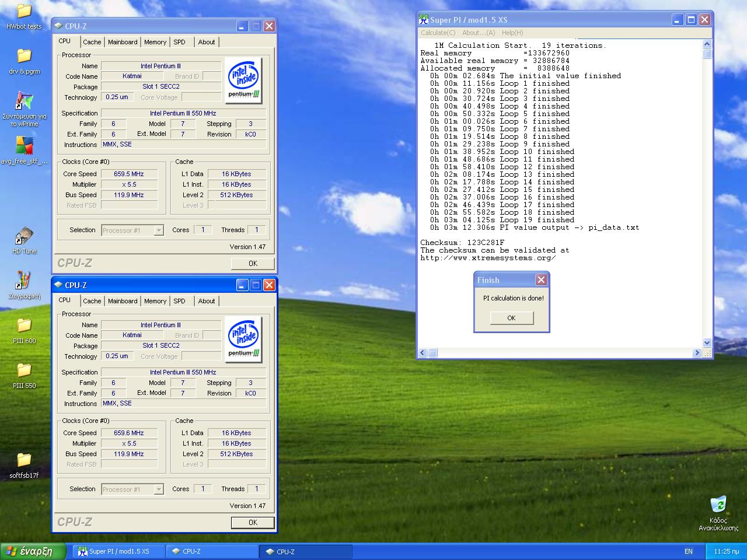This screenshot has width=747, height=560.
Task: Open the avg_free_stf installer icon
Action: coord(24,146)
